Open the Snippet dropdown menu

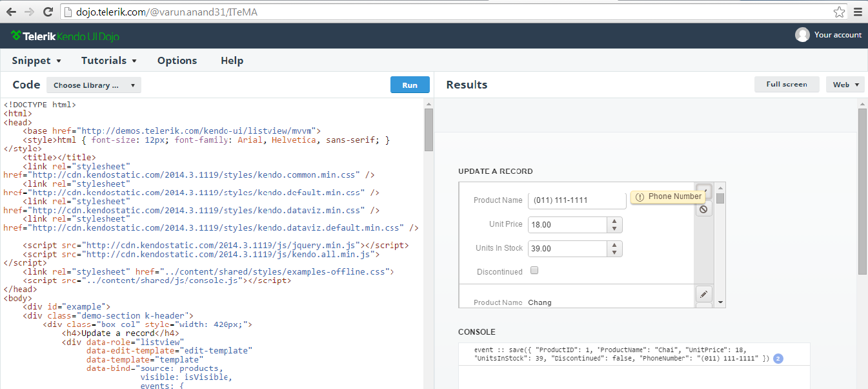[x=36, y=61]
